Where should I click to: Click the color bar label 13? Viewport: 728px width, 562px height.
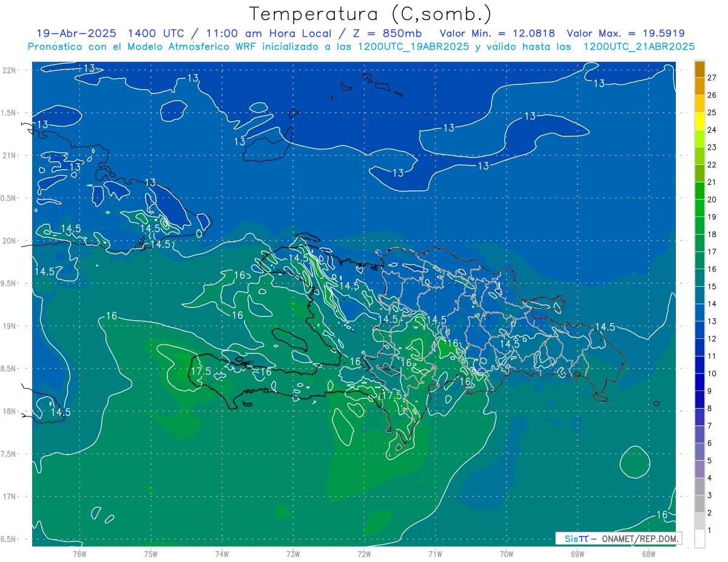coord(712,321)
